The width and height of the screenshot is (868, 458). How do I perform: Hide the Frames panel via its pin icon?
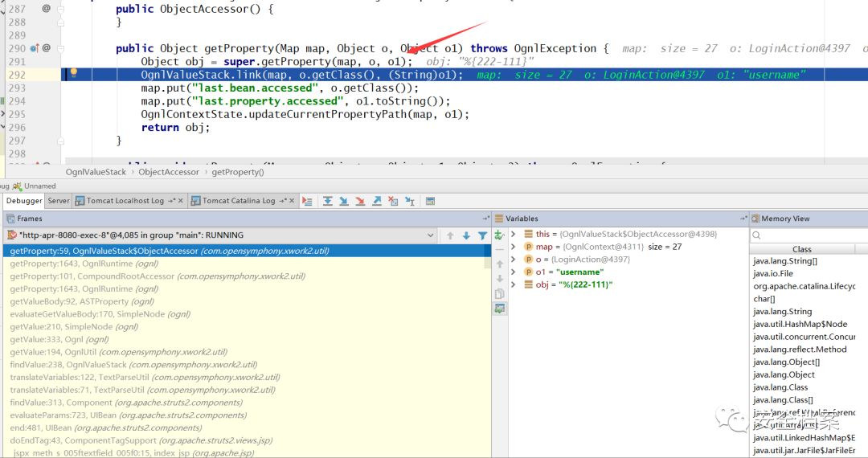click(485, 219)
